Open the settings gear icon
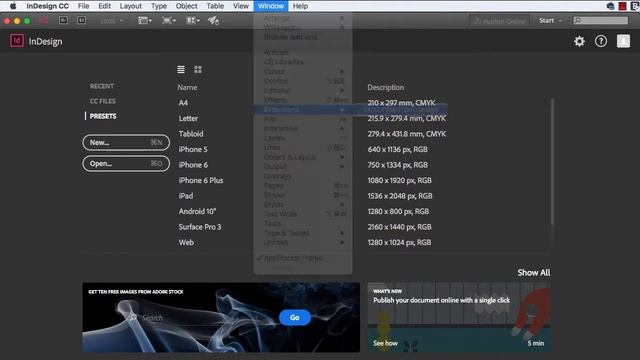This screenshot has height=360, width=640. [579, 41]
